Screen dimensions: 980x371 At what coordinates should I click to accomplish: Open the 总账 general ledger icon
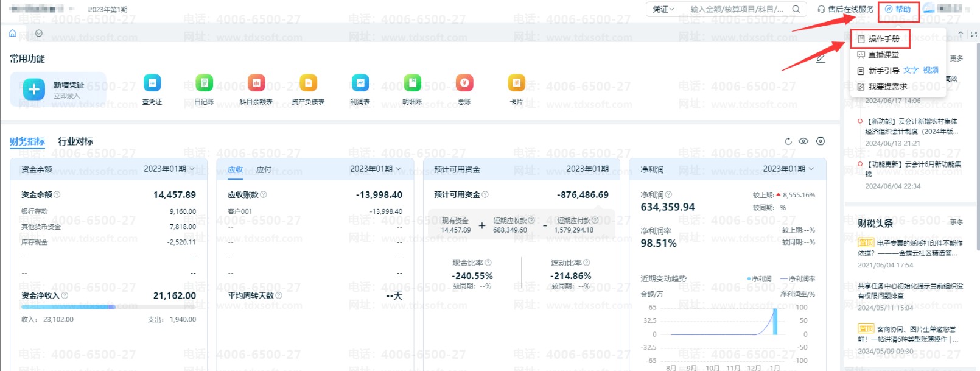464,83
